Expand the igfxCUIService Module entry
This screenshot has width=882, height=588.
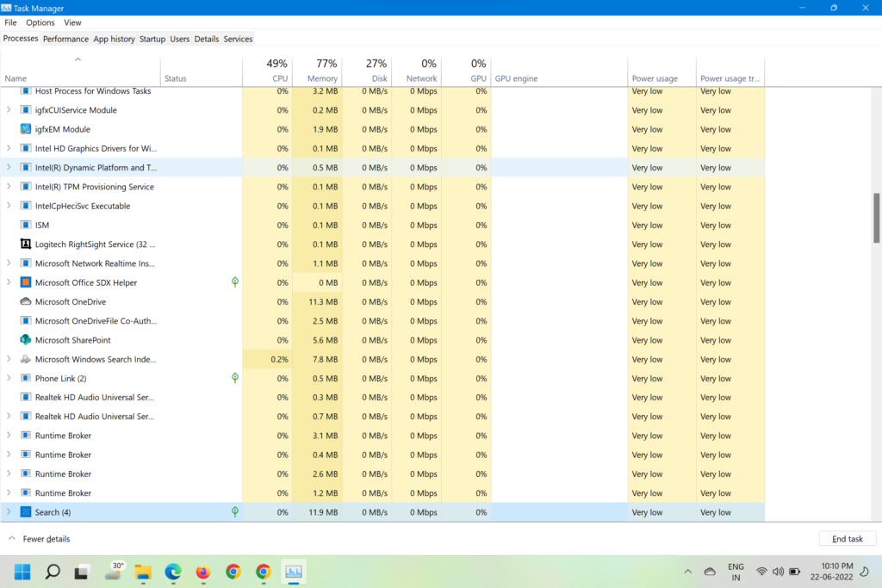tap(9, 110)
